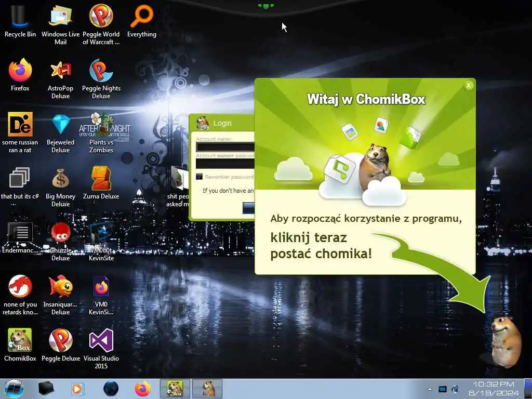532x399 pixels.
Task: Click the Show desktop strip after the clock
Action: [x=528, y=389]
